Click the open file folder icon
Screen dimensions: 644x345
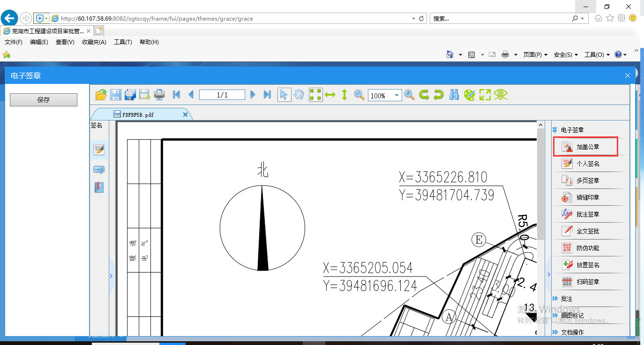click(101, 95)
